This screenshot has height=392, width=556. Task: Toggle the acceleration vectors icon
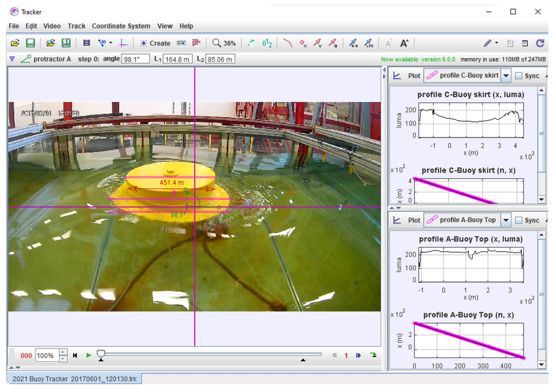point(333,43)
